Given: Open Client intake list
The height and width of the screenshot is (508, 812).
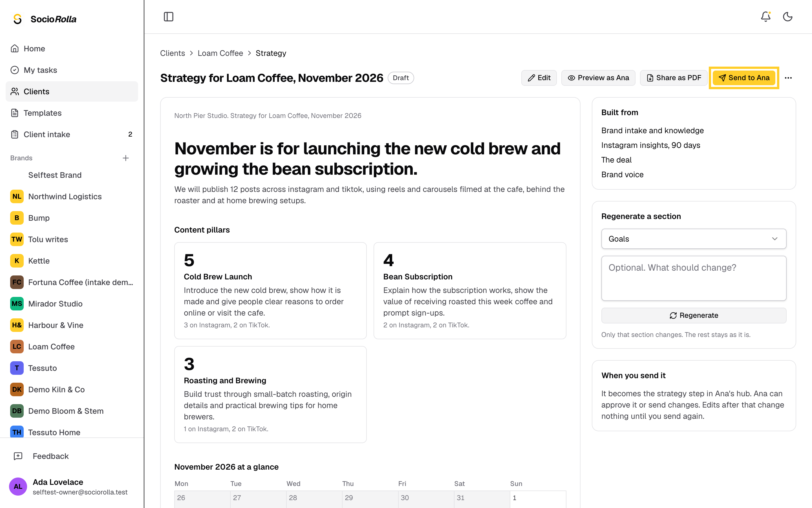Looking at the screenshot, I should point(72,134).
